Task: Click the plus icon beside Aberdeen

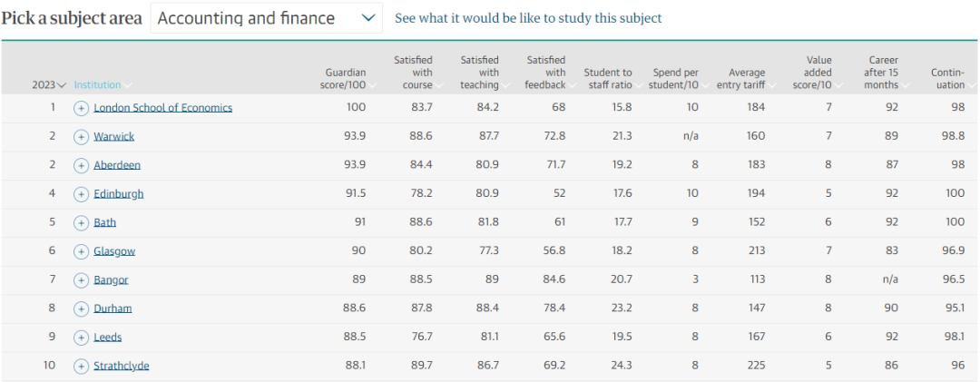Action: pos(81,165)
